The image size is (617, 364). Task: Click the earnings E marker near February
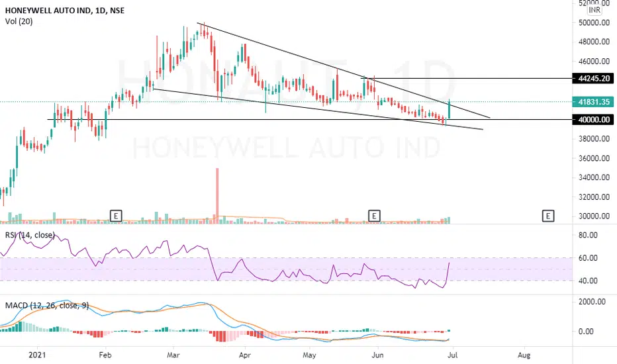pos(116,216)
